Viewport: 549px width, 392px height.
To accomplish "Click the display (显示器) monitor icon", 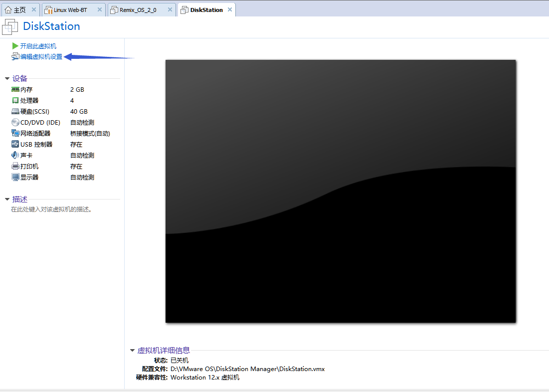I will coord(15,177).
